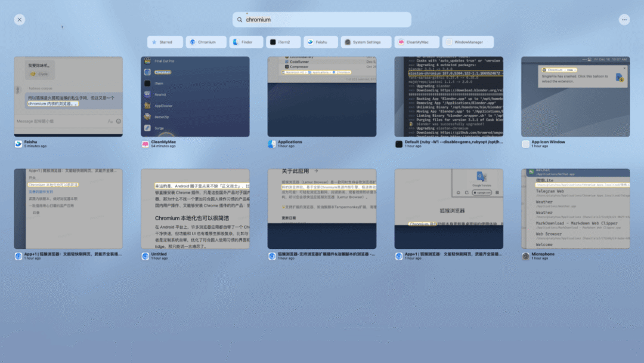
Task: Select the "Default (ruby -W1 --disable=gems" title
Action: pos(454,142)
